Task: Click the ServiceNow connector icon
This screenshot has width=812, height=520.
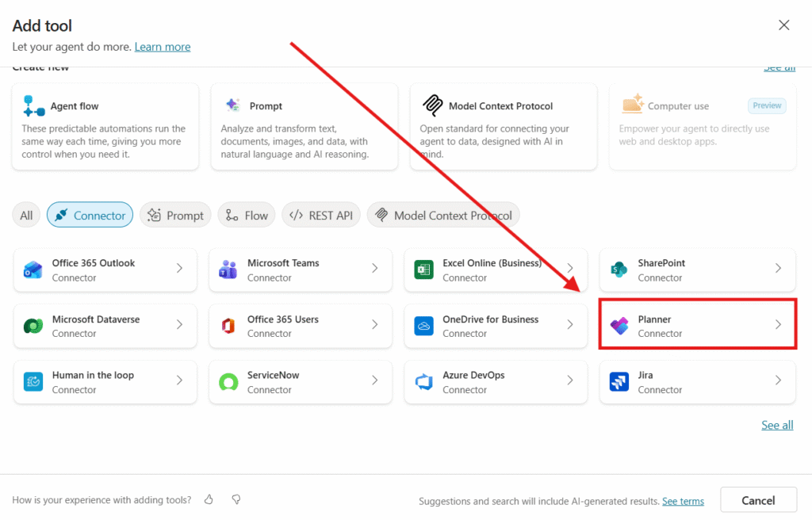Action: coord(228,382)
